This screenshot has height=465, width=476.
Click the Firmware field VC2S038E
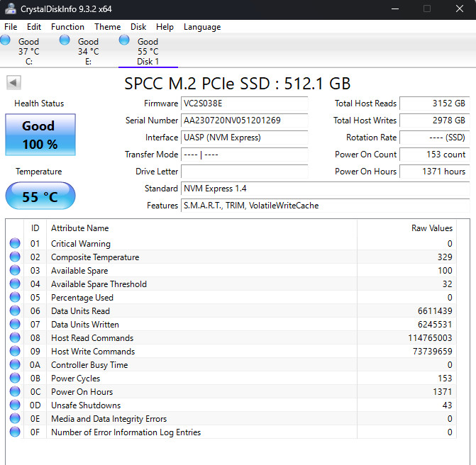244,103
